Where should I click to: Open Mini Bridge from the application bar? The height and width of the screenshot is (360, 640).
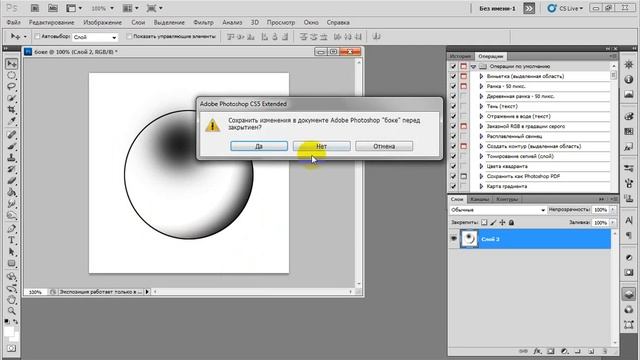coord(53,8)
